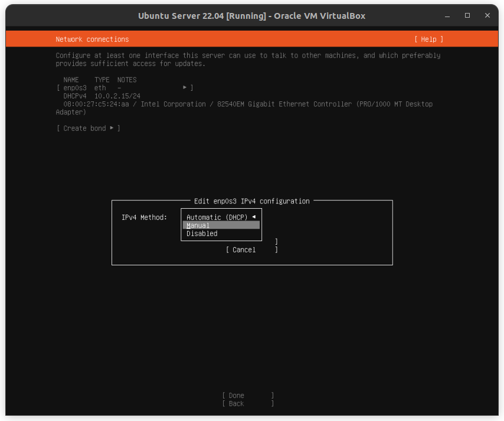504x421 pixels.
Task: Click the VirtualBox window title bar text
Action: 251,16
